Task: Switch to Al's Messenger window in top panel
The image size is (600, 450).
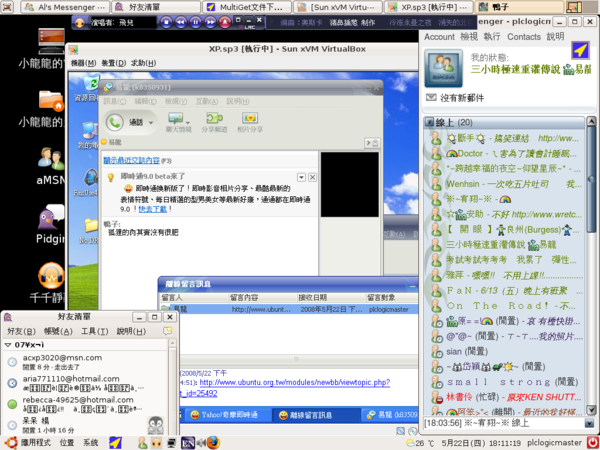Action: pos(65,7)
